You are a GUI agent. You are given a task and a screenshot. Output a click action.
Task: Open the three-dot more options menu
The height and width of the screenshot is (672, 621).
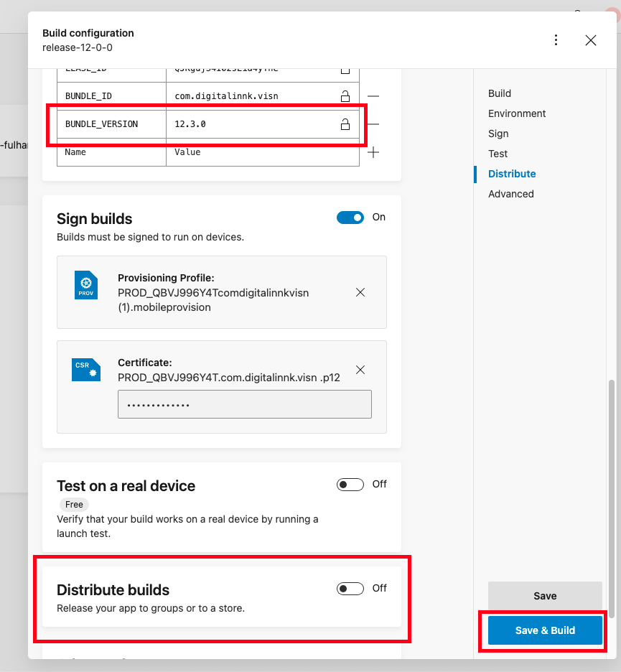click(556, 40)
